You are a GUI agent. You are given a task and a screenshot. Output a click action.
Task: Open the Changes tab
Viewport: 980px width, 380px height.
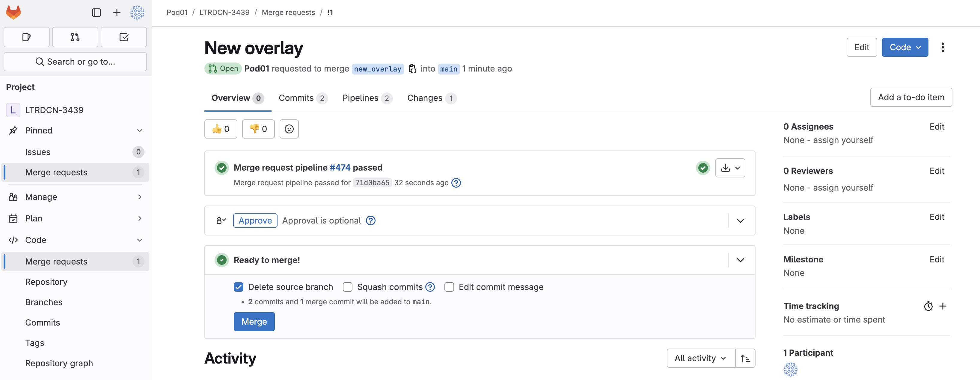tap(431, 98)
